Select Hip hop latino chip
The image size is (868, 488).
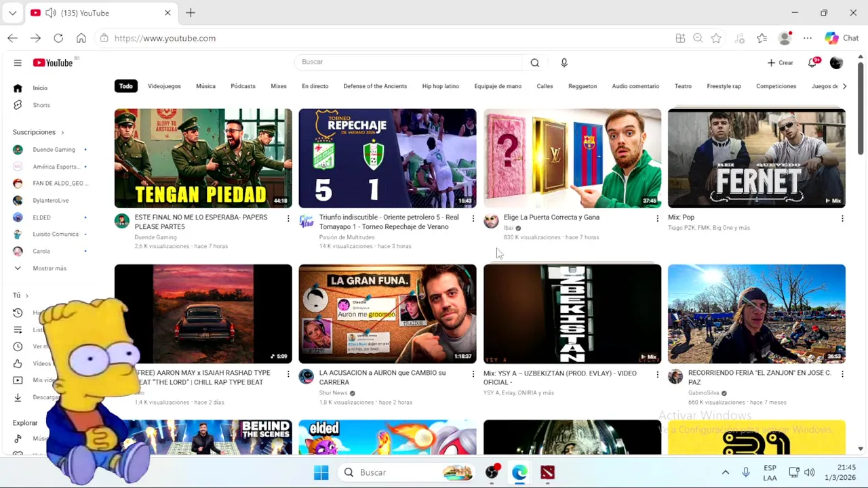coord(441,86)
